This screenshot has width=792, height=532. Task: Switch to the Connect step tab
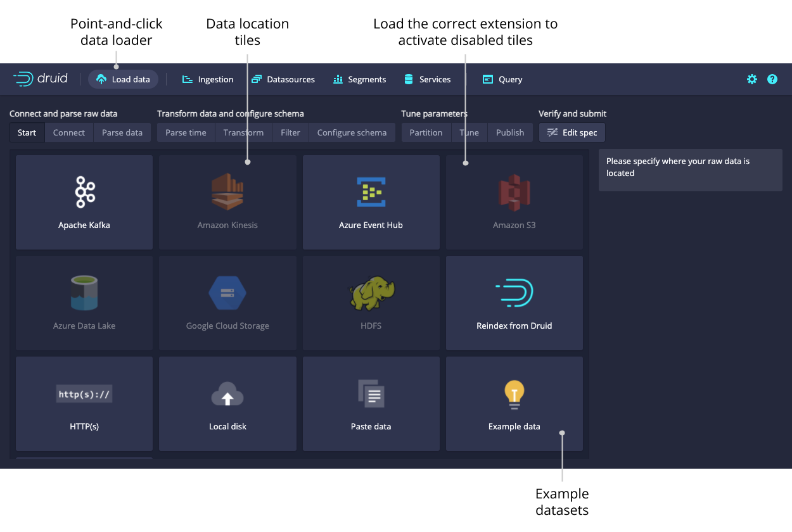(x=69, y=132)
